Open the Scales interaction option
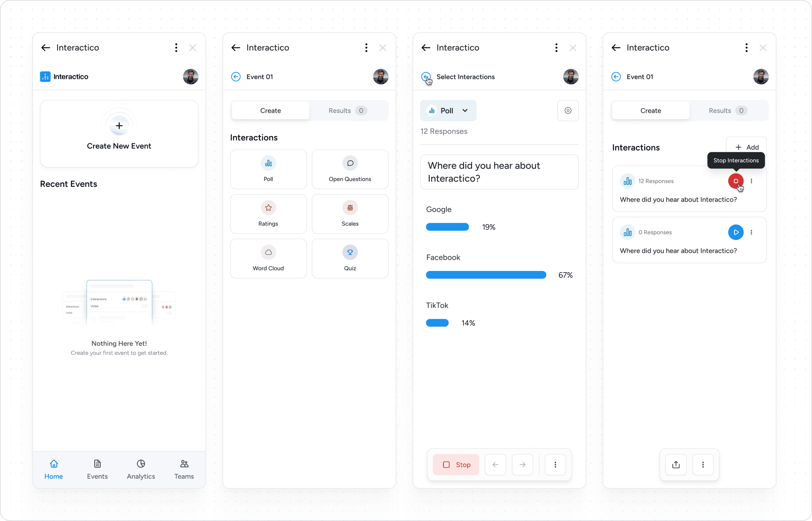Screen dimensions: 812x521 pos(350,214)
